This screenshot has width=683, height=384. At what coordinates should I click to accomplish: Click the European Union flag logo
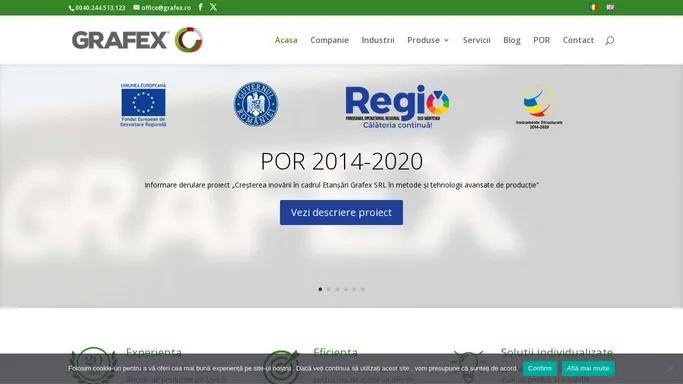143,105
